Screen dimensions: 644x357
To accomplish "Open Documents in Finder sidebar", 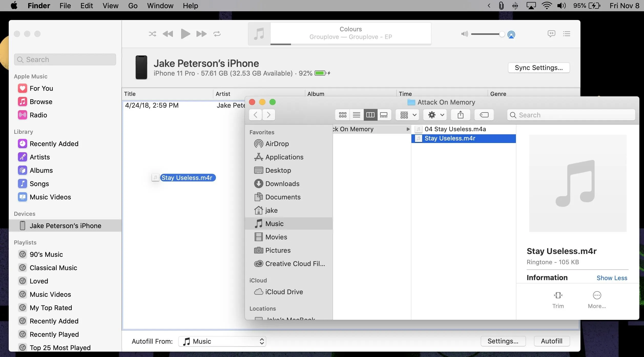I will 277,197.
